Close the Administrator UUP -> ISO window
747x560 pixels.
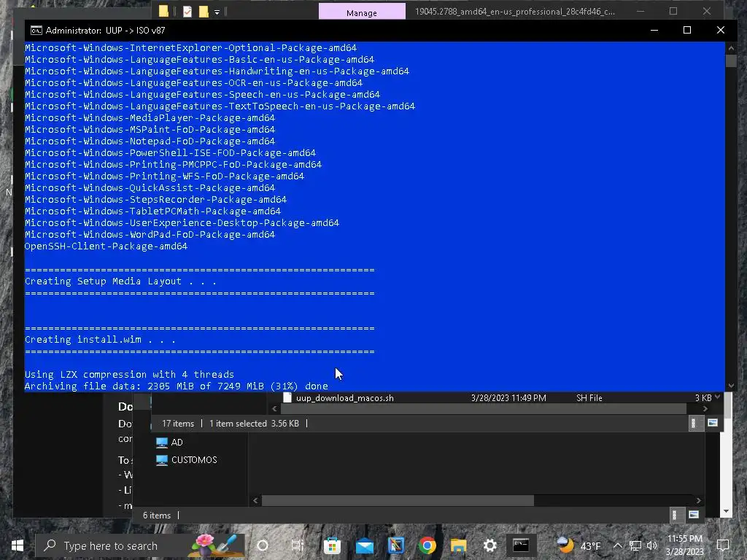coord(720,30)
